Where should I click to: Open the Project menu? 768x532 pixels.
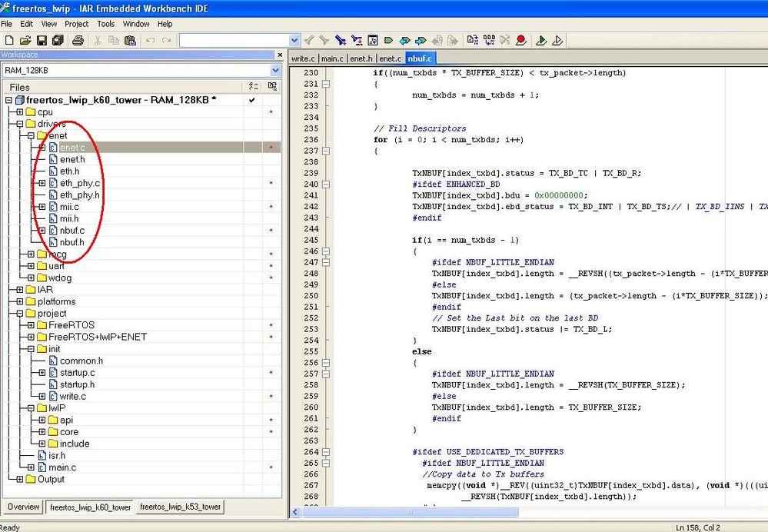coord(76,24)
